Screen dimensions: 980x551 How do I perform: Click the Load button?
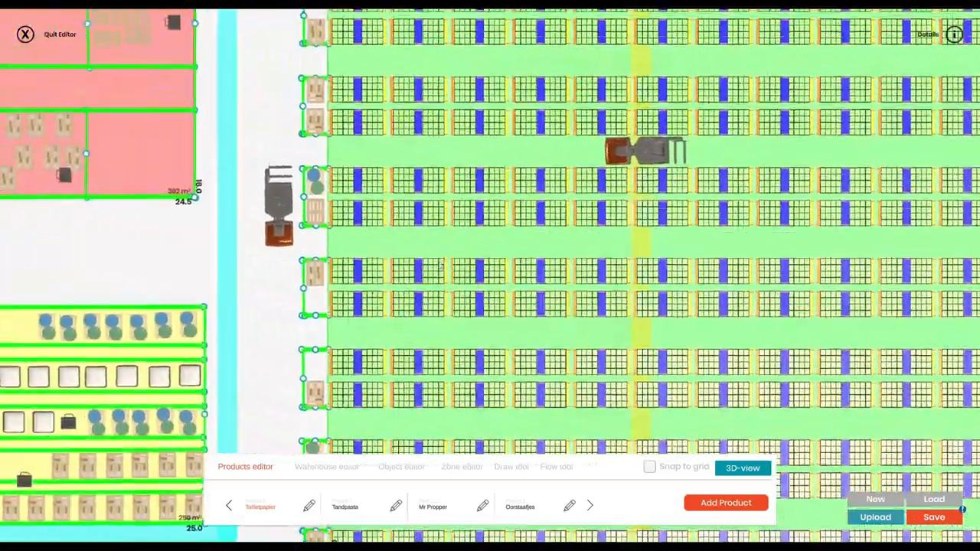coord(934,499)
